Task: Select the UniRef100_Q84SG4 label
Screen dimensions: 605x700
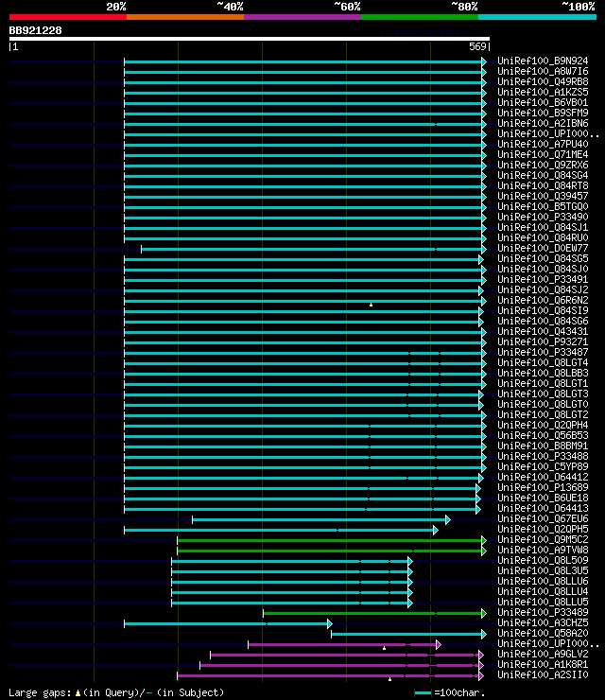Action: (543, 175)
